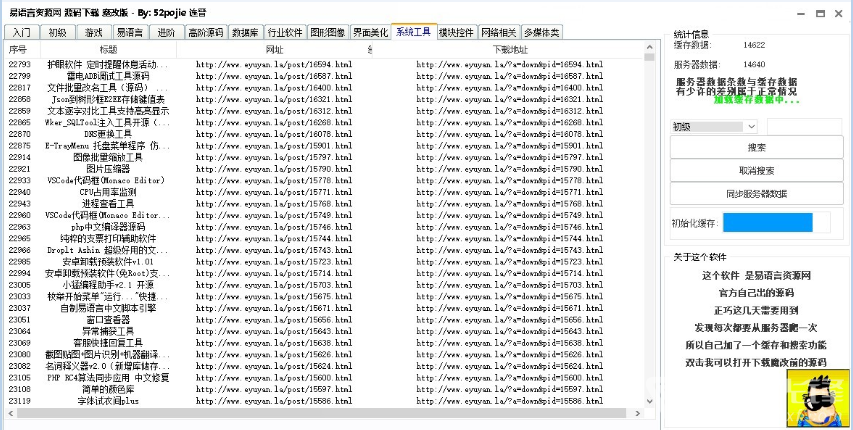Click the horizontal scrollbar right arrow
Image resolution: width=853 pixels, height=430 pixels.
[x=639, y=413]
